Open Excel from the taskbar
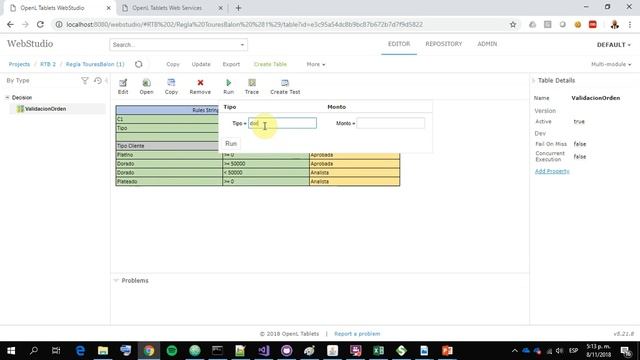The width and height of the screenshot is (640, 360). (378, 350)
